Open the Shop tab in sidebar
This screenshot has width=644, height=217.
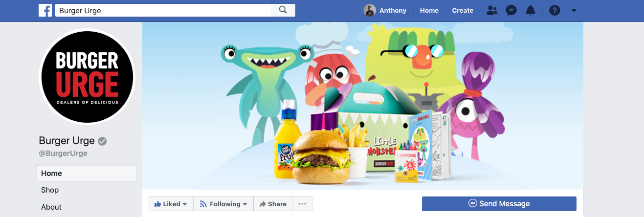click(x=86, y=190)
